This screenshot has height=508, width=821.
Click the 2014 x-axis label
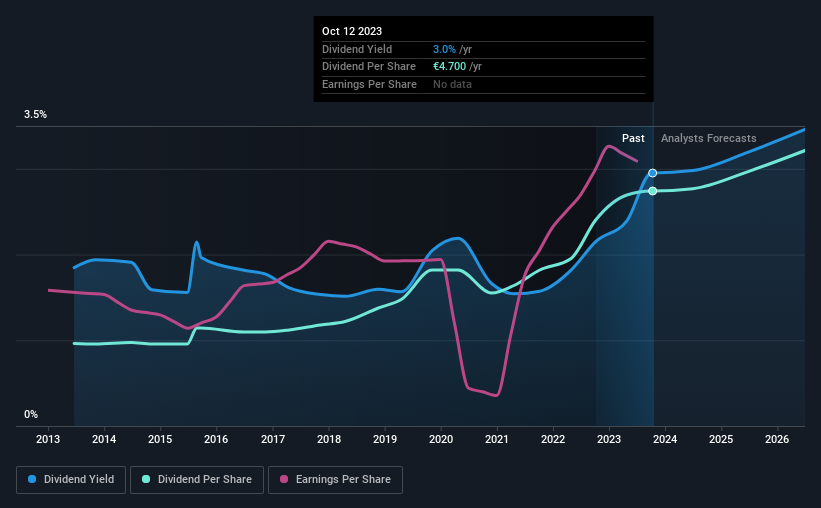[x=104, y=439]
